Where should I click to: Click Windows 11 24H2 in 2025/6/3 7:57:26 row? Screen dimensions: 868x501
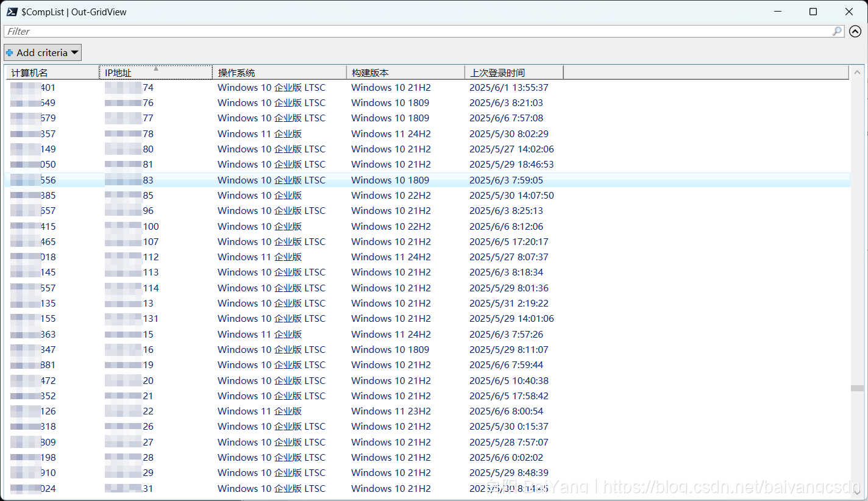[391, 334]
